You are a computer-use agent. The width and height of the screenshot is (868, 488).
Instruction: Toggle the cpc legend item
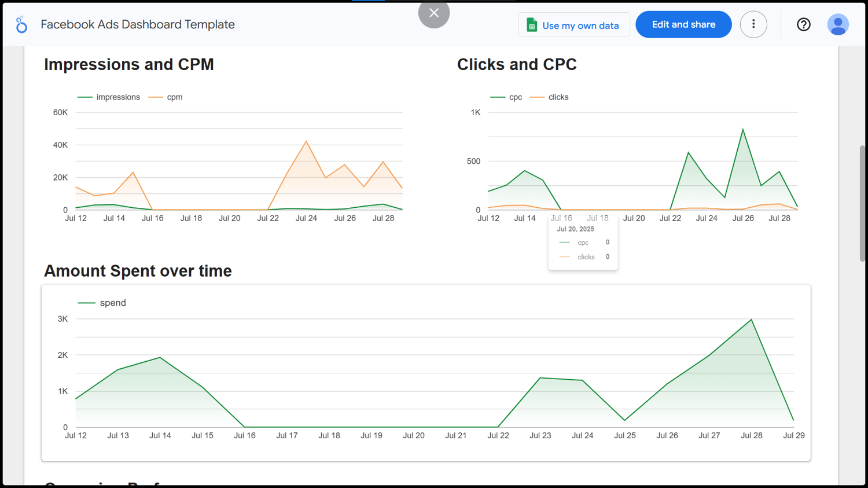(x=506, y=97)
